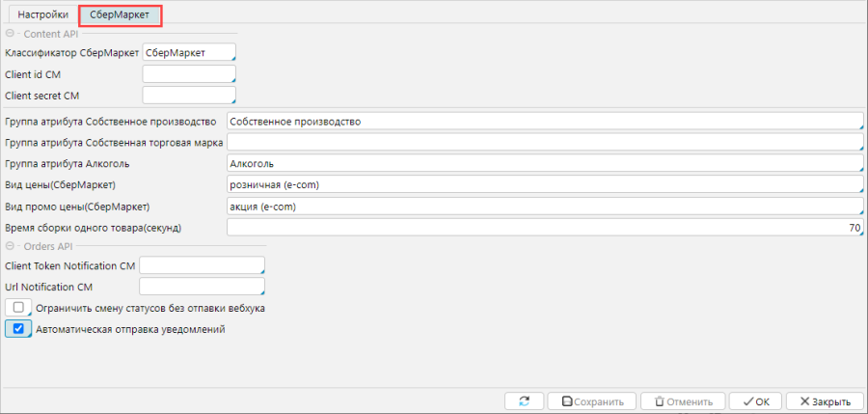
Task: Collapse the Content API section
Action: tap(10, 34)
